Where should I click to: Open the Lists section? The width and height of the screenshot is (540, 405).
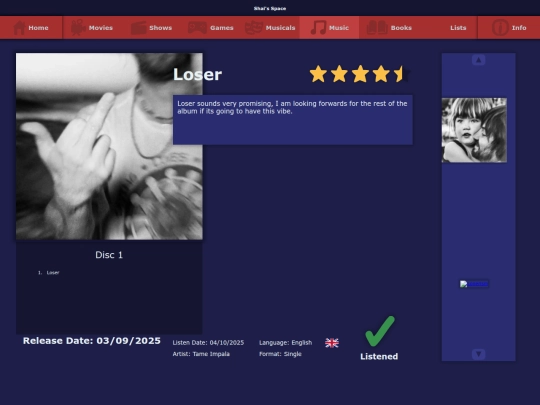[x=458, y=28]
